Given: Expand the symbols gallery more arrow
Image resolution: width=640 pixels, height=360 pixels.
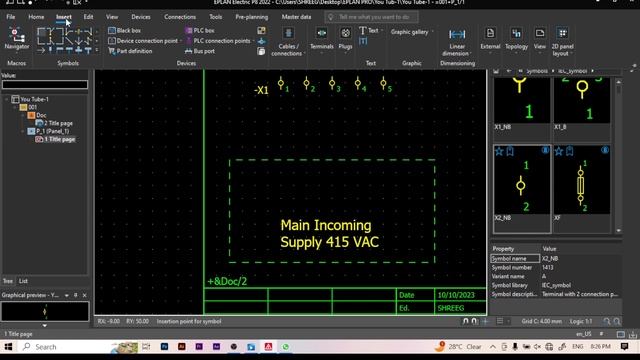Looking at the screenshot, I should 97,50.
